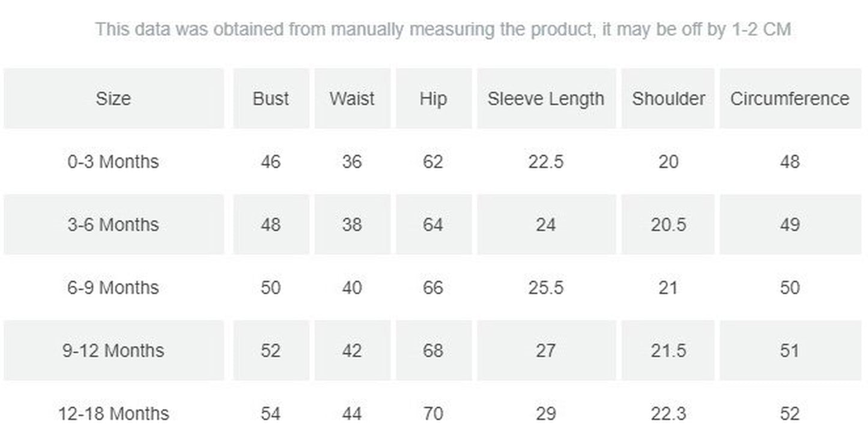Select the hip value 62
This screenshot has width=868, height=437.
pyautogui.click(x=433, y=162)
